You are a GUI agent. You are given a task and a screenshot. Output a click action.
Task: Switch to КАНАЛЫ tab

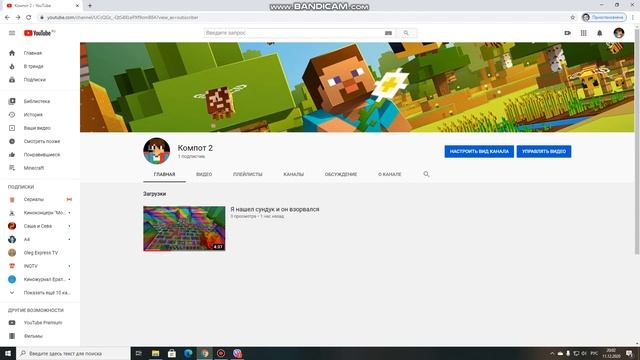[293, 174]
